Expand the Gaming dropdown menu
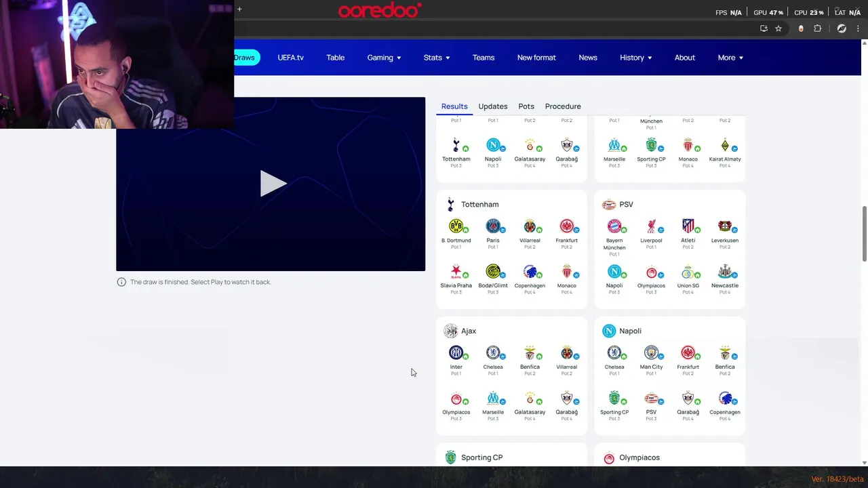Viewport: 868px width, 488px height. pyautogui.click(x=384, y=58)
